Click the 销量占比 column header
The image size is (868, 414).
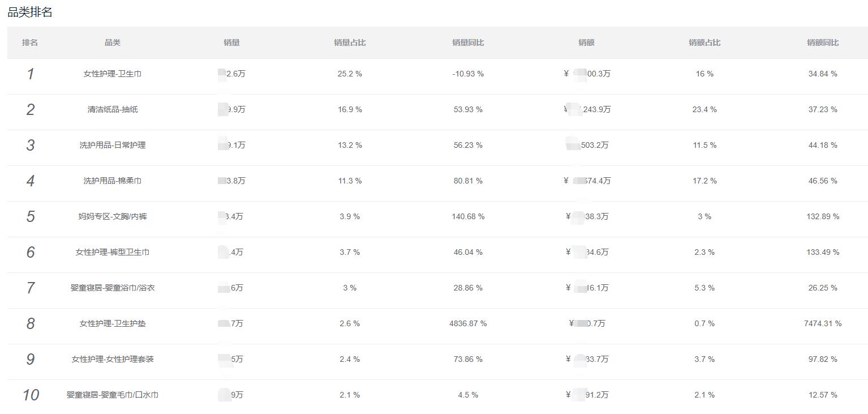(x=350, y=42)
